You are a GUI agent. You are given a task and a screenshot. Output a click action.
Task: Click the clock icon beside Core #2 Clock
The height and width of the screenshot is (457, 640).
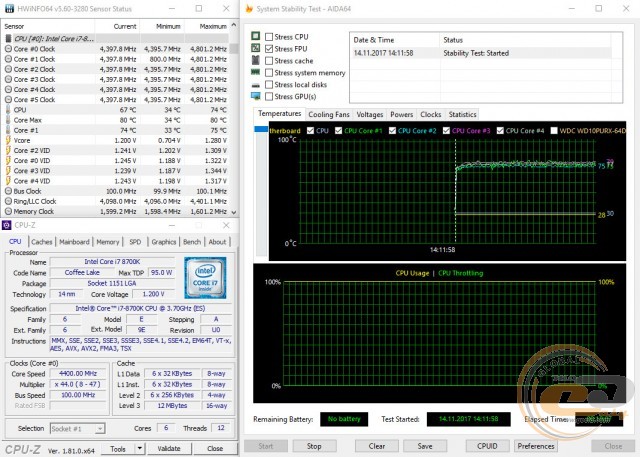pos(8,69)
